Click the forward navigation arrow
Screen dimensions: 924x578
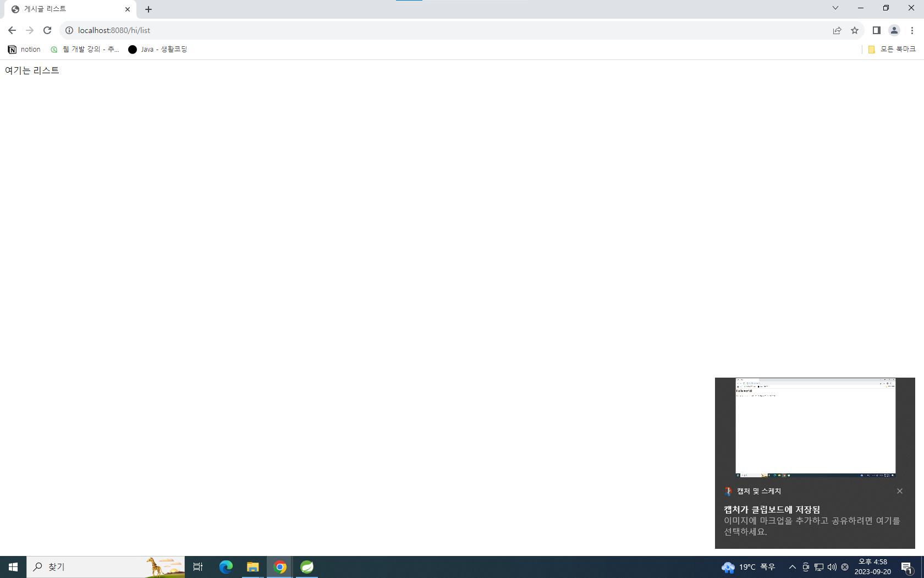coord(30,30)
